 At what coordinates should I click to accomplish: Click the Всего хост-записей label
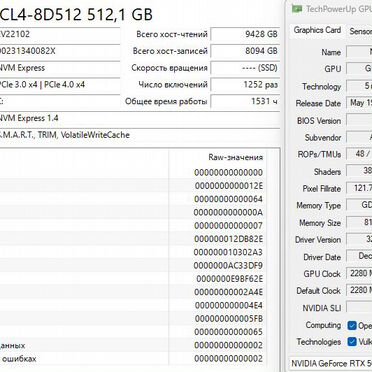point(170,51)
